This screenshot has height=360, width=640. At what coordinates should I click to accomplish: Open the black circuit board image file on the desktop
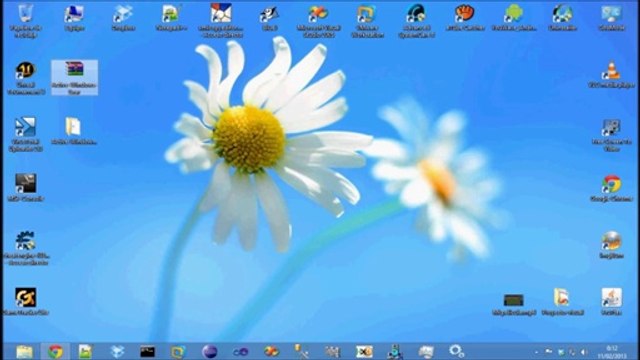pos(513,304)
